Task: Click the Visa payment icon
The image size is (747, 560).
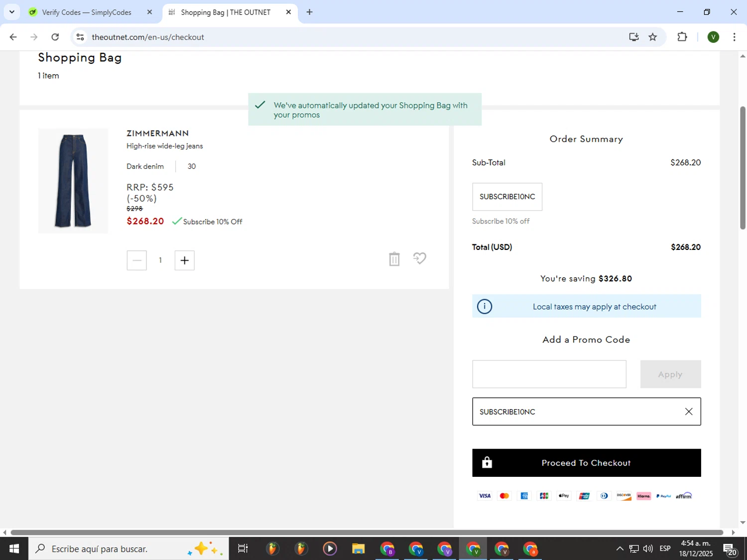Action: pyautogui.click(x=485, y=496)
